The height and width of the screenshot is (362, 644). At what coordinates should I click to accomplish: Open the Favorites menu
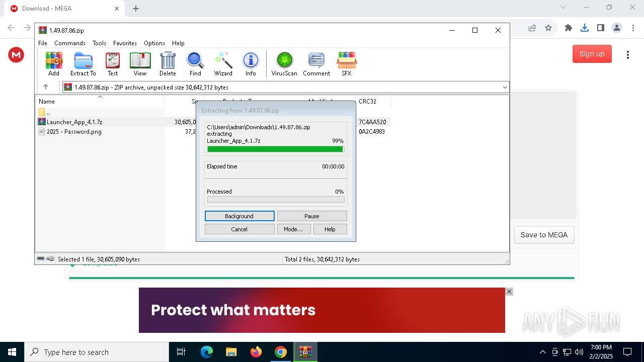125,43
